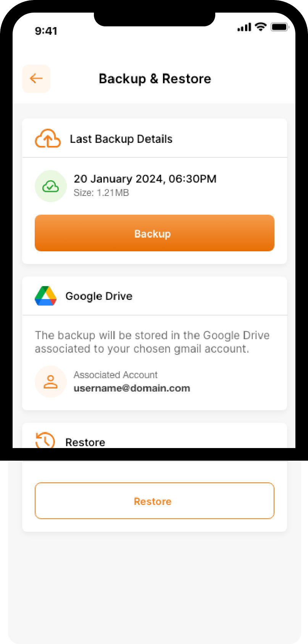The height and width of the screenshot is (644, 308).
Task: Click the cloud upload icon
Action: click(48, 139)
